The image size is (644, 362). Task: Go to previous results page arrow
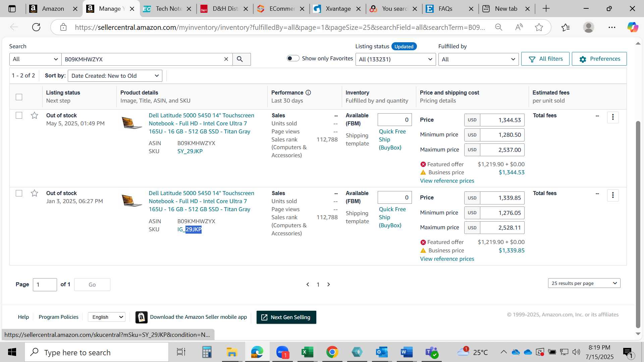click(308, 285)
